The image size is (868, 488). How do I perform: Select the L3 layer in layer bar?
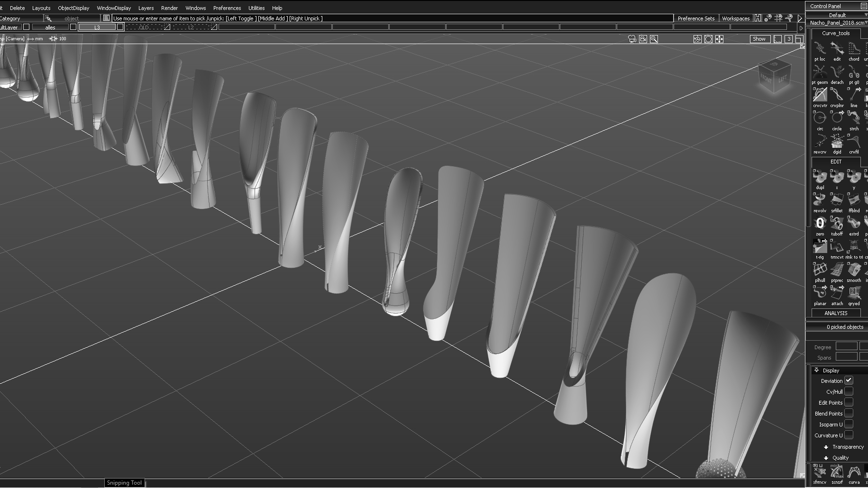(x=97, y=27)
